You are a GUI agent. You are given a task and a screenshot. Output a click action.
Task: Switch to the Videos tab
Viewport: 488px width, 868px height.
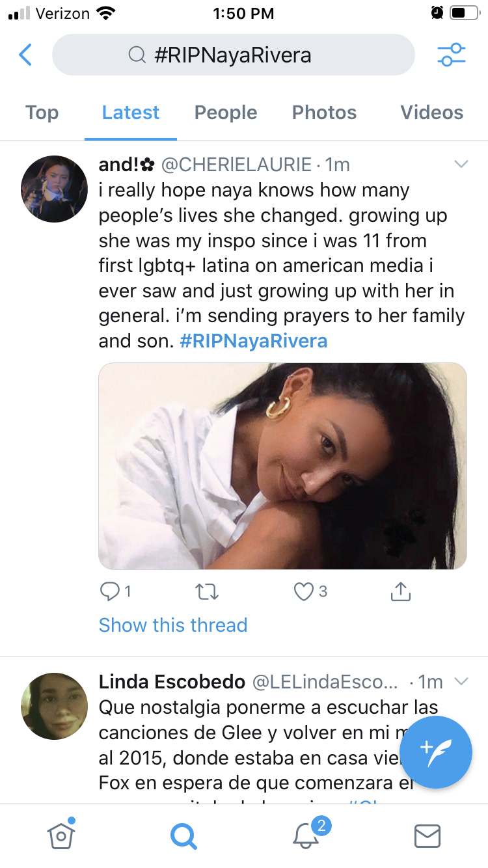pyautogui.click(x=431, y=113)
